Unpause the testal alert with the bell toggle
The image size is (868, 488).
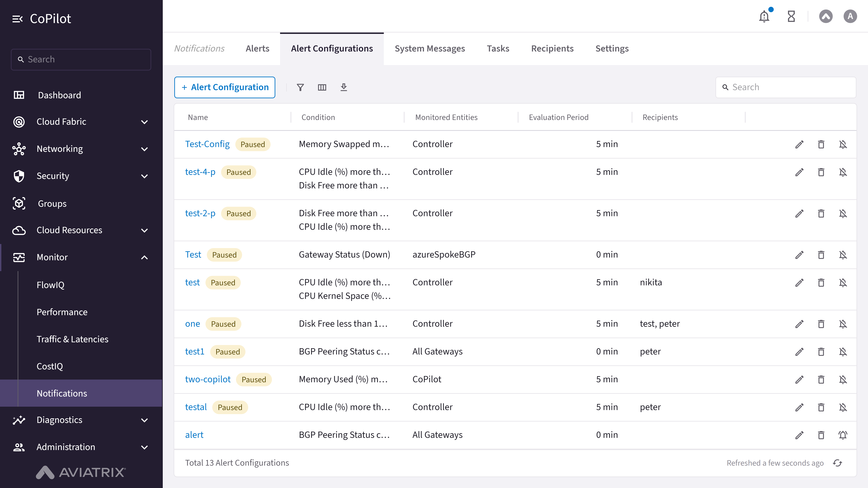pos(843,408)
